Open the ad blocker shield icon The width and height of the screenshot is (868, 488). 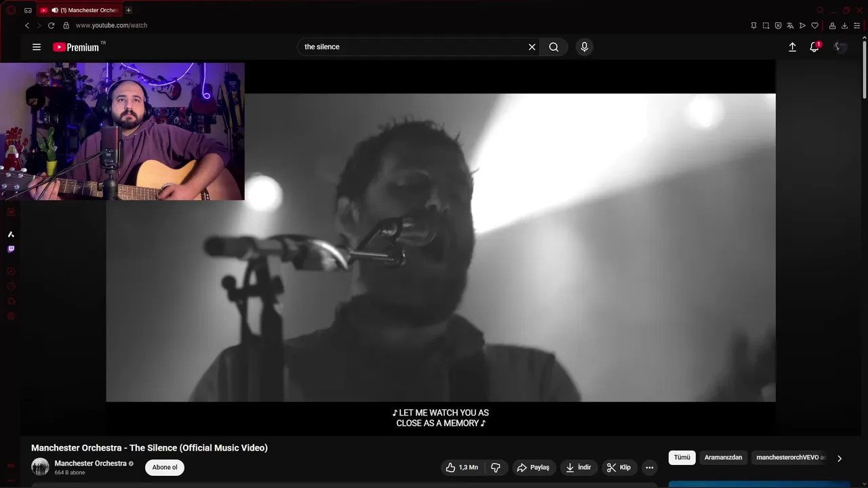coord(778,25)
